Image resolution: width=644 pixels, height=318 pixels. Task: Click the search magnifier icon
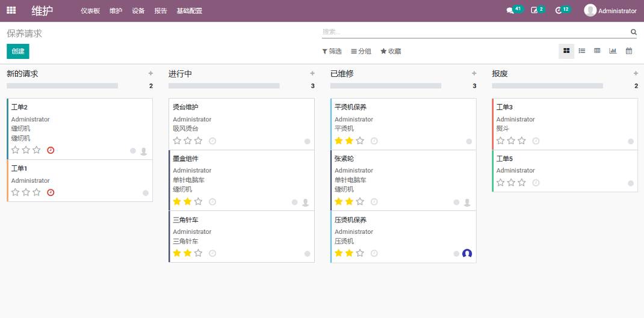click(x=633, y=32)
